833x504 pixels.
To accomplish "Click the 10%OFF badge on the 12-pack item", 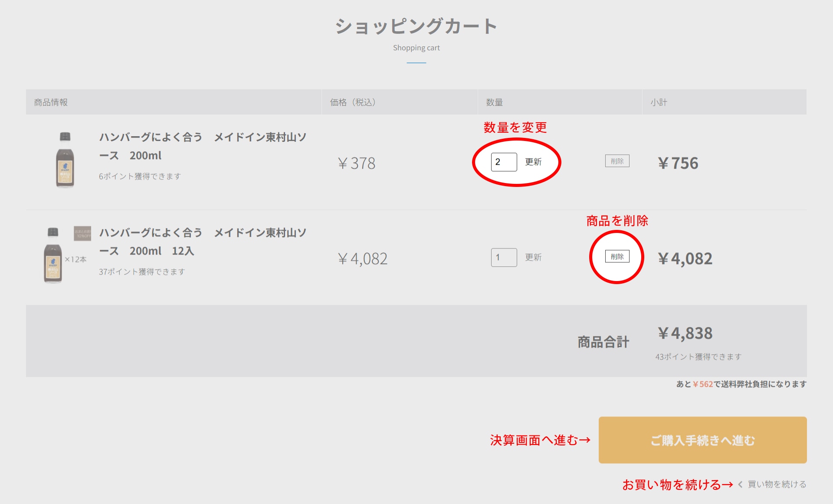I will click(x=82, y=233).
